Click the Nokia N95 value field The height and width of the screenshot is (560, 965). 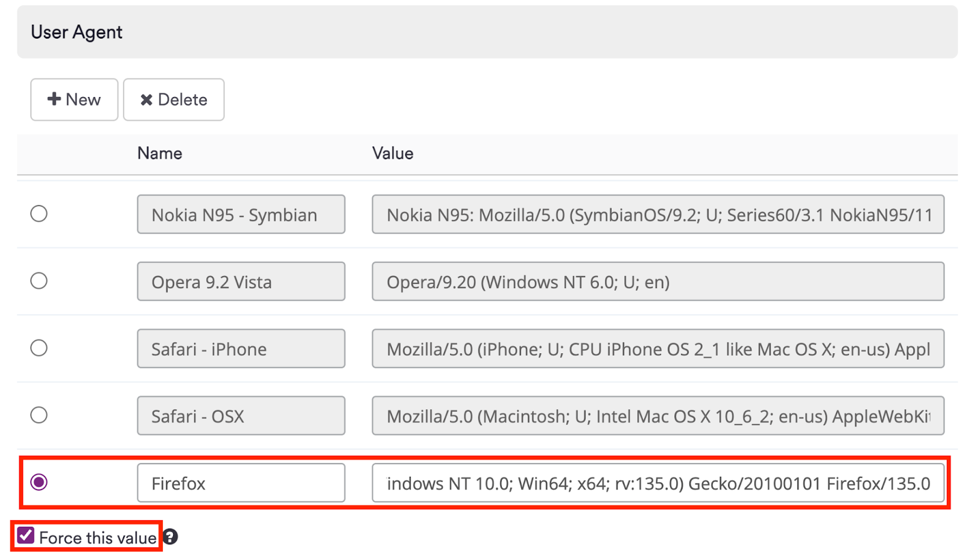[x=657, y=215]
